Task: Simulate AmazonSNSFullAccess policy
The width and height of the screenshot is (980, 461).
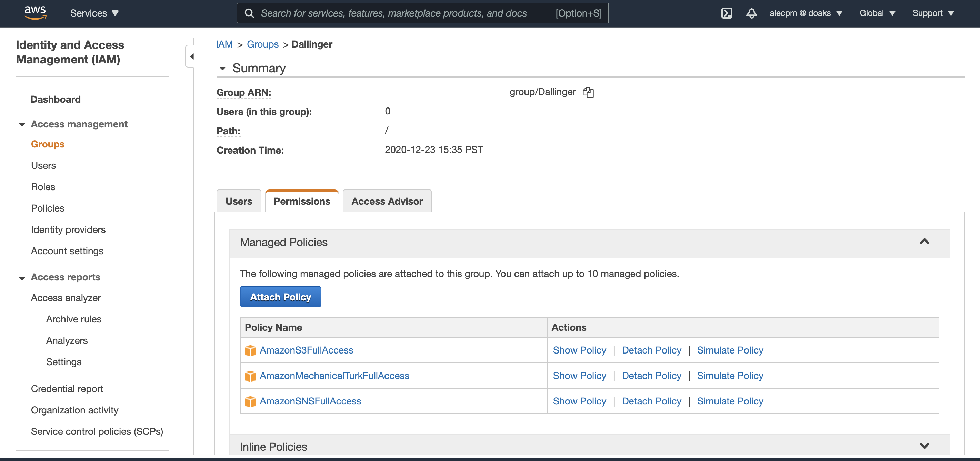Action: tap(730, 401)
